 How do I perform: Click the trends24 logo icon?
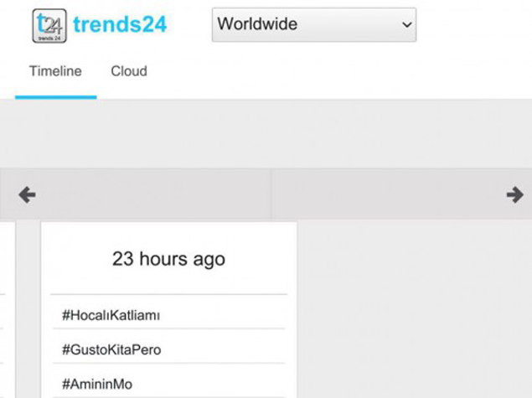click(49, 25)
